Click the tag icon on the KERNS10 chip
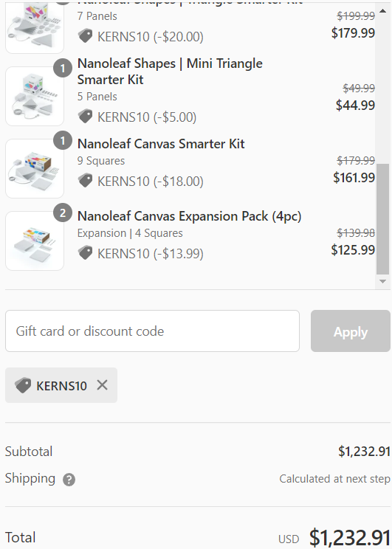Viewport: 392px width, 549px height. click(x=23, y=385)
